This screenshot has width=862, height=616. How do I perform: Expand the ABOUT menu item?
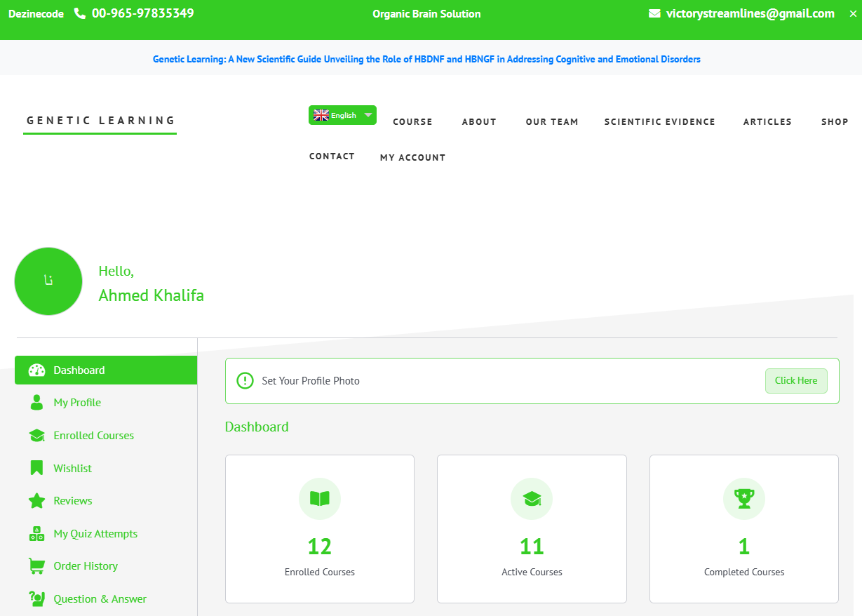click(x=479, y=121)
